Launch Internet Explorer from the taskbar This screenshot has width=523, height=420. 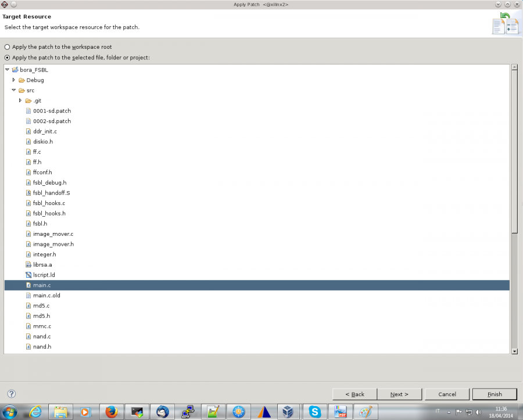pyautogui.click(x=35, y=411)
